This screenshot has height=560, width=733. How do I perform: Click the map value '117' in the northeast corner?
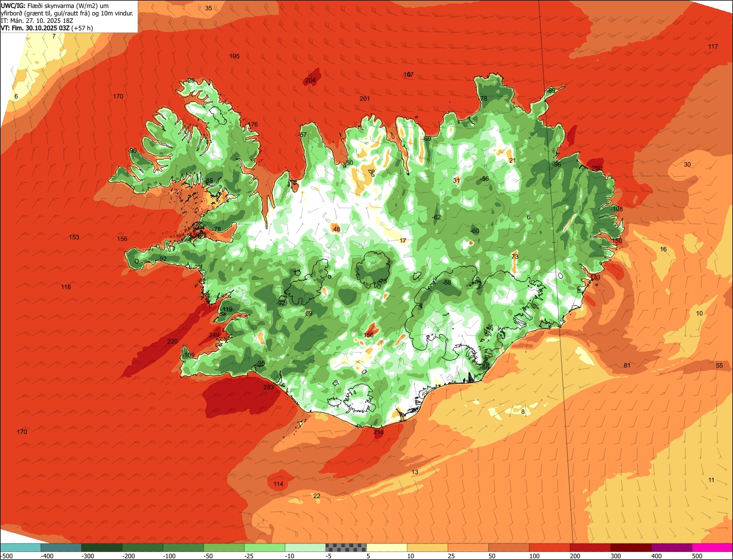[x=713, y=46]
